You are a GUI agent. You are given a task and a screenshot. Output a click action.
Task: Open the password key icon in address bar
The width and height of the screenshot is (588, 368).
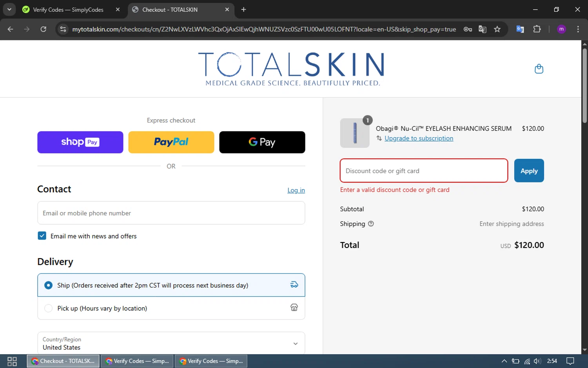coord(468,29)
